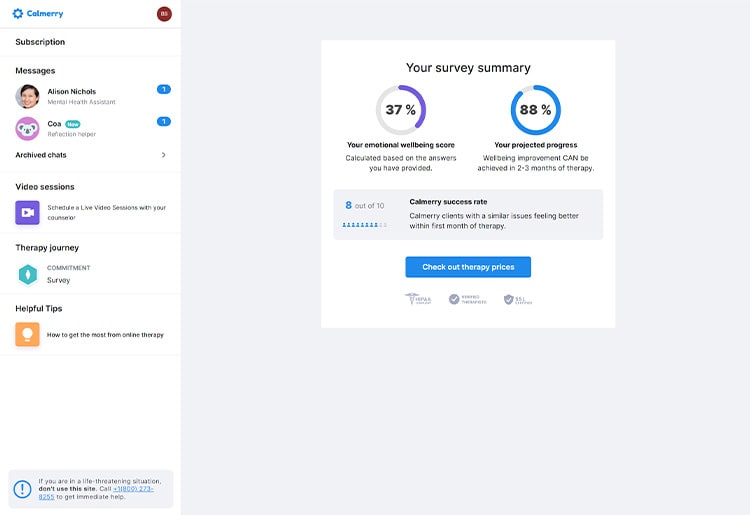Viewport: 750px width, 515px height.
Task: Click the teal hexagon Commitment icon
Action: pyautogui.click(x=28, y=274)
